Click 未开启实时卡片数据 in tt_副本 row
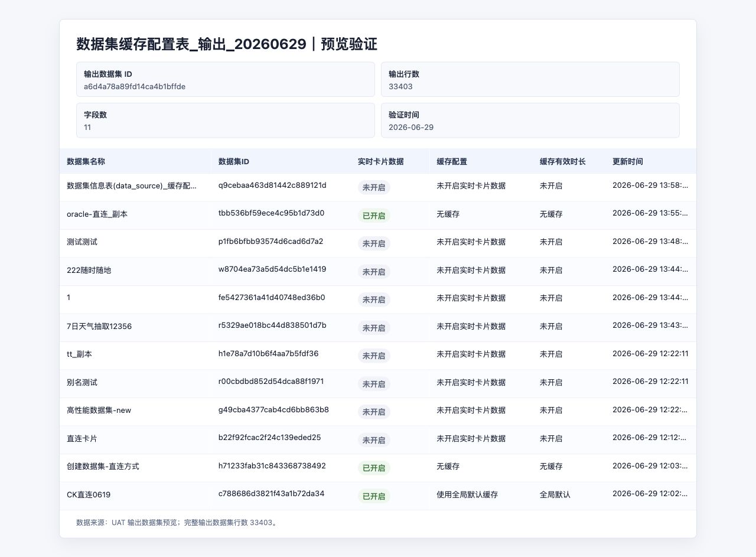This screenshot has width=756, height=557. point(471,354)
